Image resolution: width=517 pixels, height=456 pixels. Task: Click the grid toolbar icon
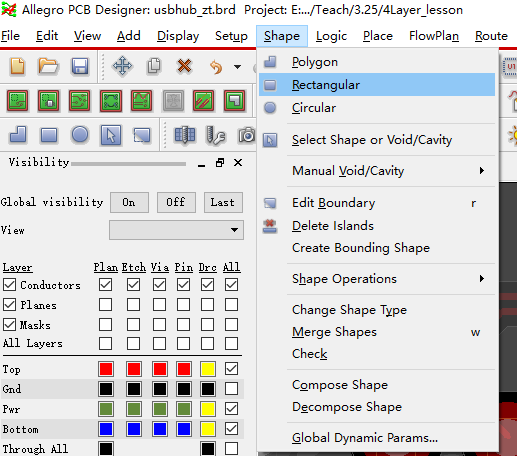[x=185, y=135]
